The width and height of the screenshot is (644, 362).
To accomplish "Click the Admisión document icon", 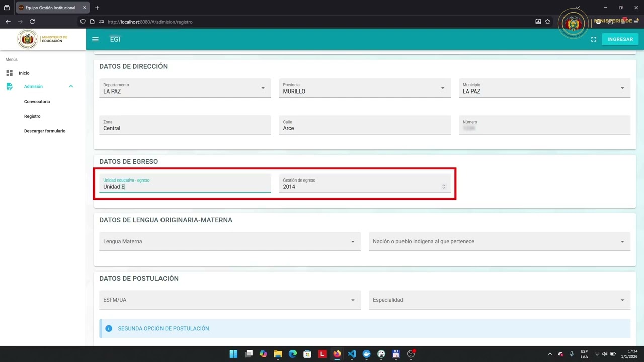I will (10, 86).
